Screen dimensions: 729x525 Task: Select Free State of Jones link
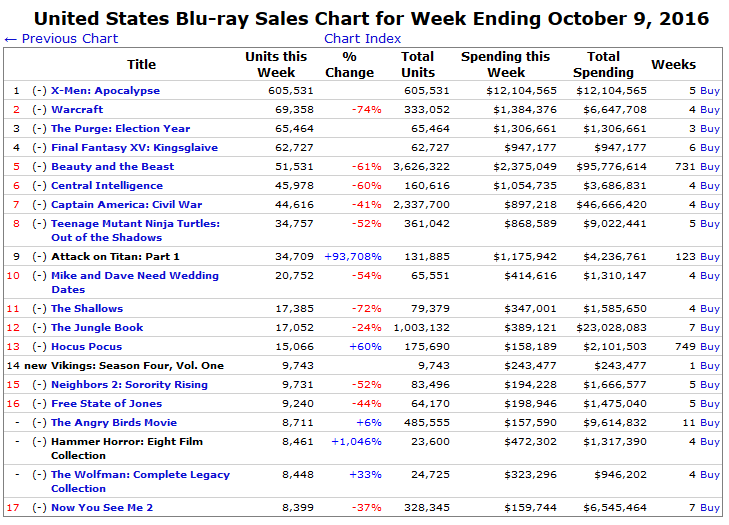click(x=106, y=404)
